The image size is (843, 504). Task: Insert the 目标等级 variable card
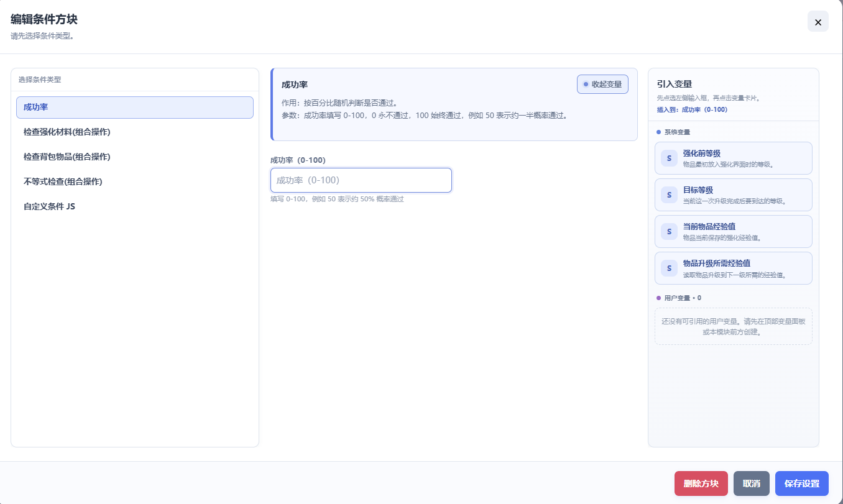click(734, 195)
